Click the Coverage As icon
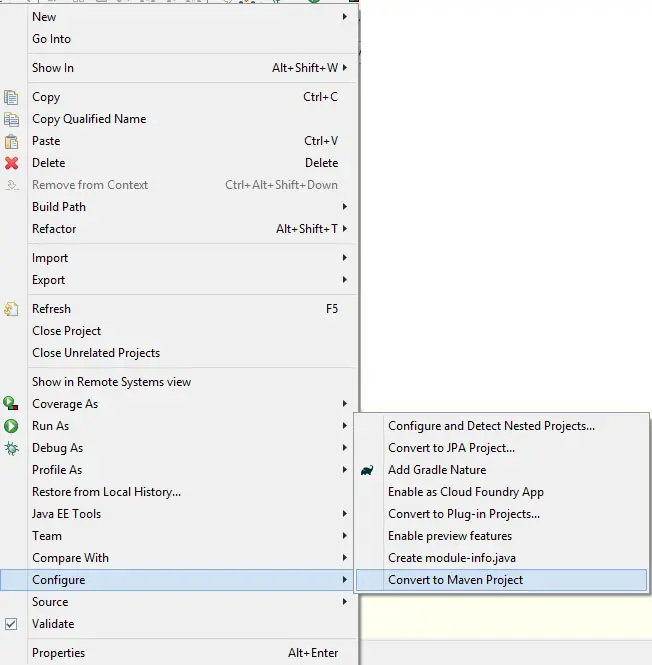Screen dimensions: 652x665 click(x=12, y=404)
